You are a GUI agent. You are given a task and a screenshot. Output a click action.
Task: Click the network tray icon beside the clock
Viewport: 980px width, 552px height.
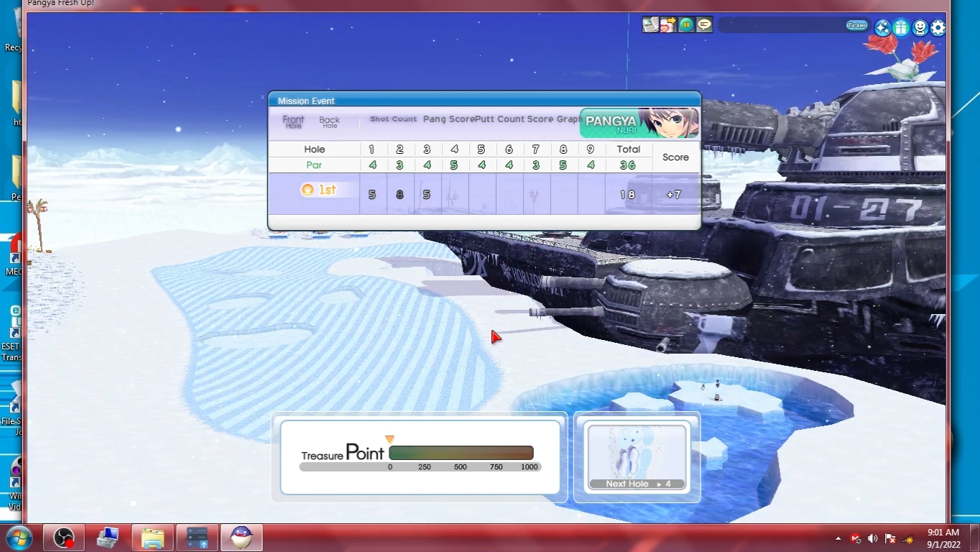907,538
